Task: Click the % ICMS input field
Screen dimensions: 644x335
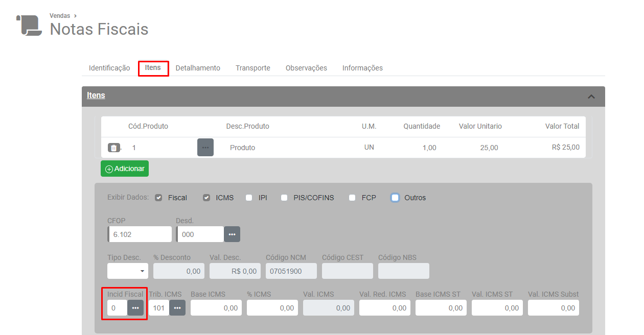Action: (x=272, y=308)
